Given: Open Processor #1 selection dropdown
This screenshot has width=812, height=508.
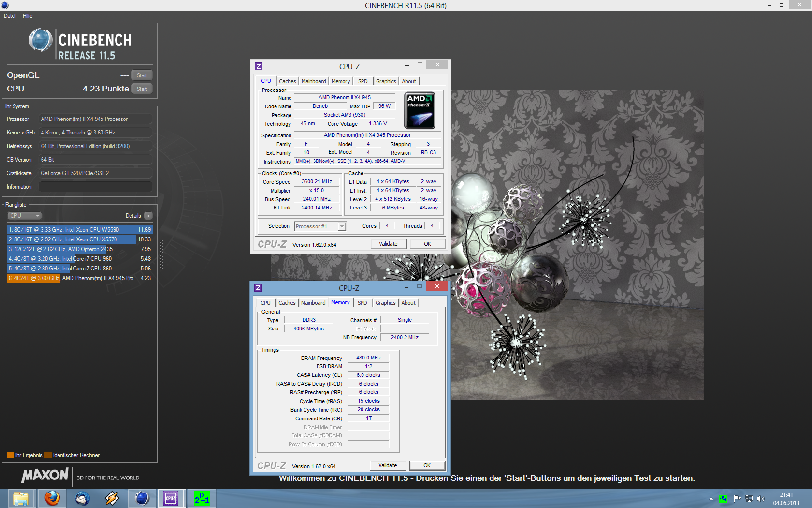Looking at the screenshot, I should pyautogui.click(x=320, y=226).
